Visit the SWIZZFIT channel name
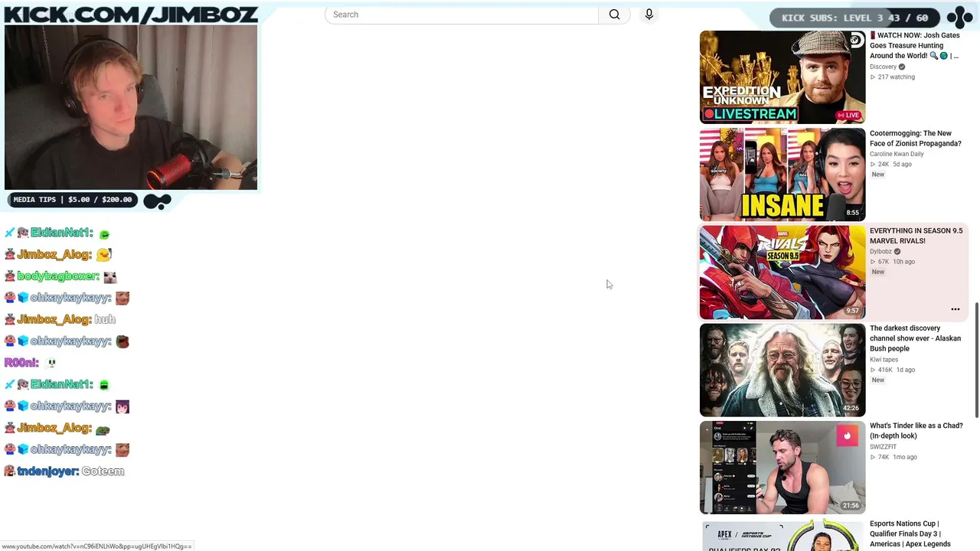The width and height of the screenshot is (980, 551). (x=883, y=447)
